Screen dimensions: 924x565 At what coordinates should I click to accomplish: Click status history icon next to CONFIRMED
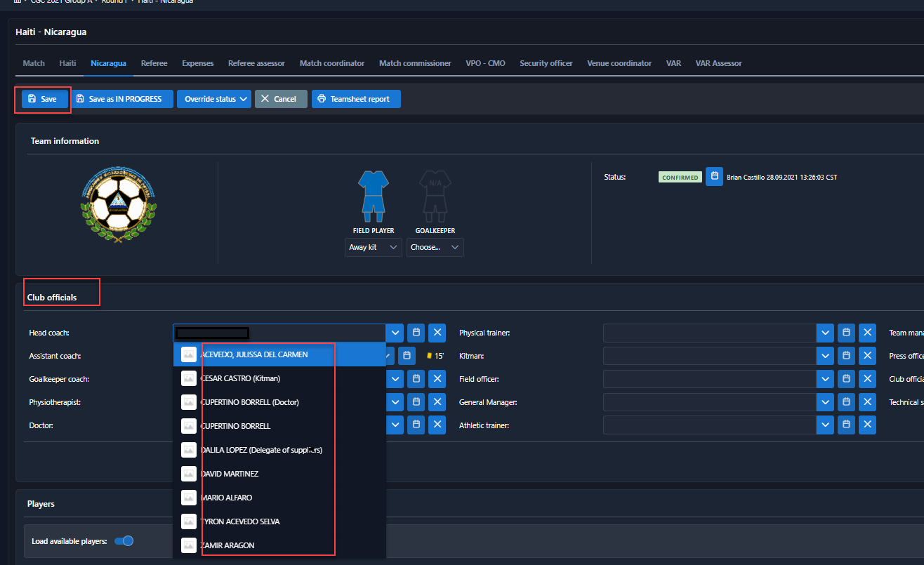pyautogui.click(x=714, y=177)
